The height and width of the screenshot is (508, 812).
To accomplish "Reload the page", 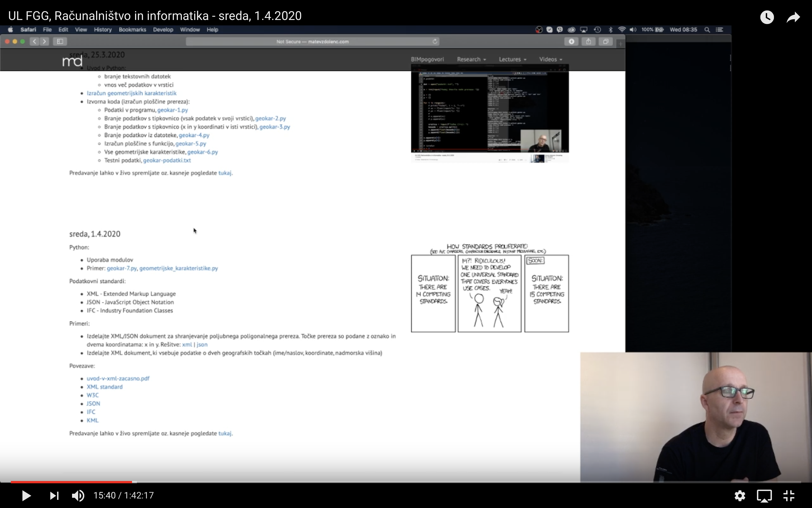I will [435, 41].
